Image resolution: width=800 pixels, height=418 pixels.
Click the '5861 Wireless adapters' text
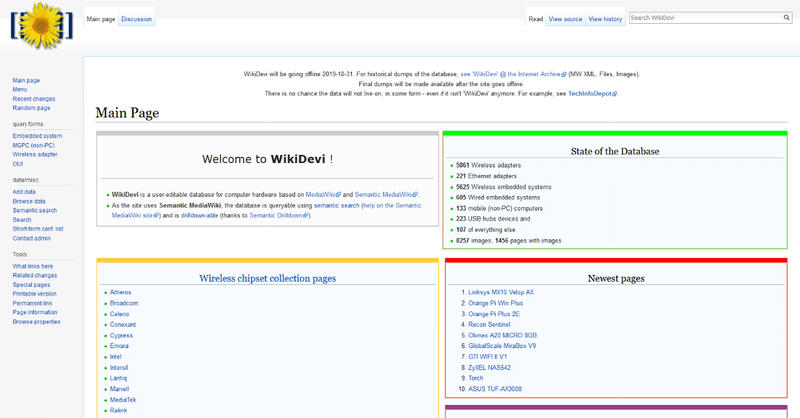coord(488,165)
